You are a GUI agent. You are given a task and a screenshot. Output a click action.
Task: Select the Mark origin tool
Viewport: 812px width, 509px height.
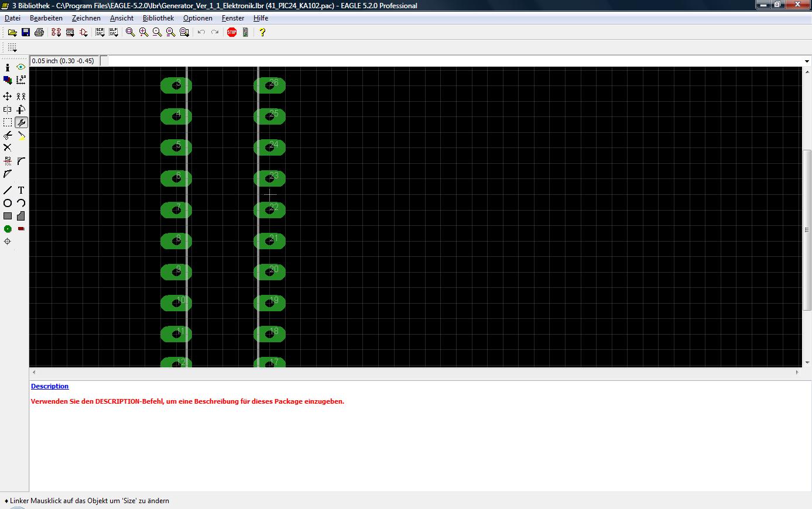(21, 80)
